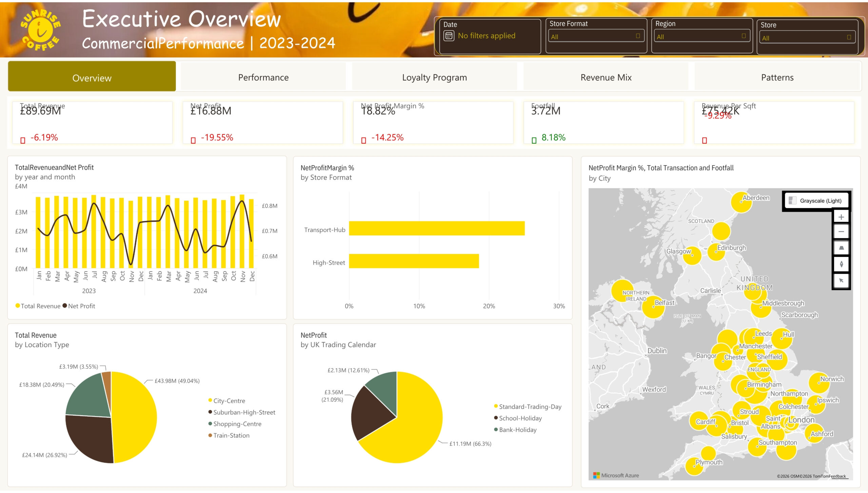Go to the Revenue Mix tab
The height and width of the screenshot is (493, 868).
[606, 77]
